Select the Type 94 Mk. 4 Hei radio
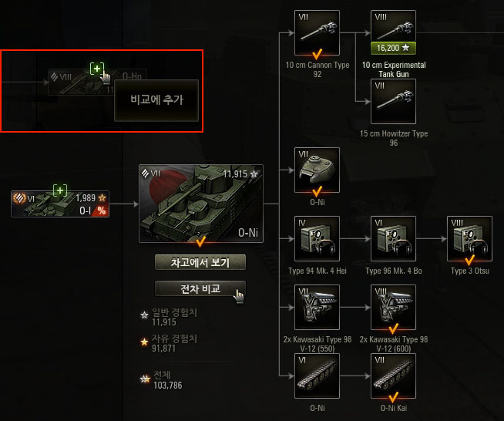Viewport: 504px width, 421px height. [x=317, y=238]
